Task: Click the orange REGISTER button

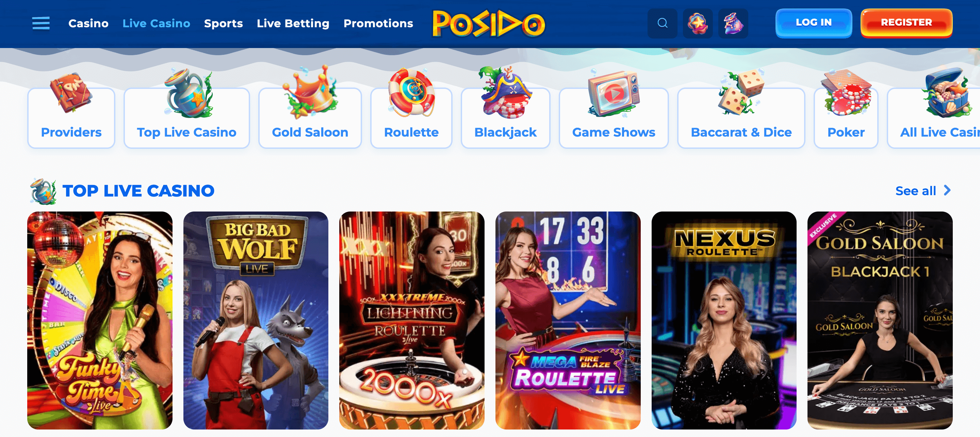Action: pos(906,23)
